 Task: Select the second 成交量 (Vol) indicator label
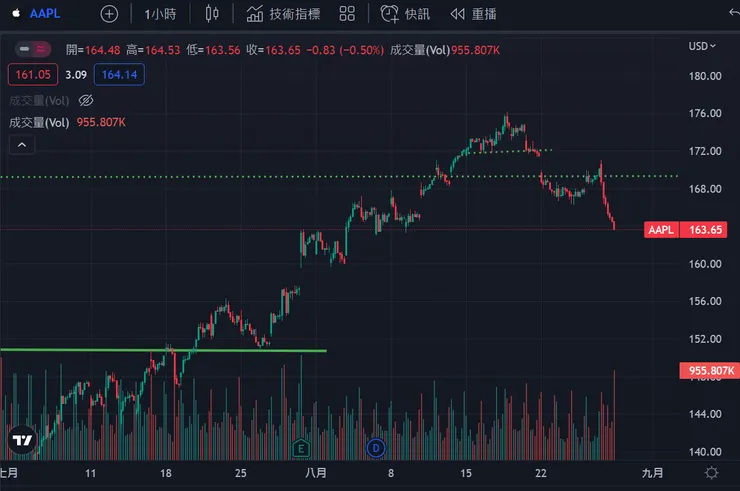pyautogui.click(x=38, y=122)
